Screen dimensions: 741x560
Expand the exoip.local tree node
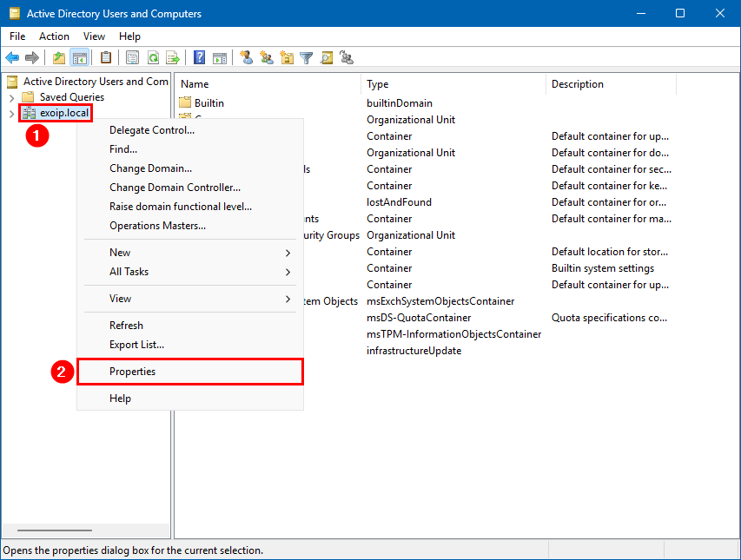12,114
